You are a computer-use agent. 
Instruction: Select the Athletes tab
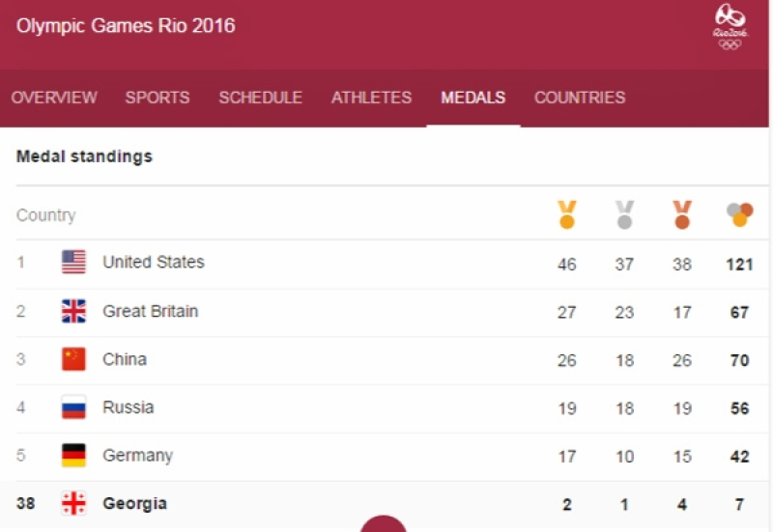pos(371,98)
